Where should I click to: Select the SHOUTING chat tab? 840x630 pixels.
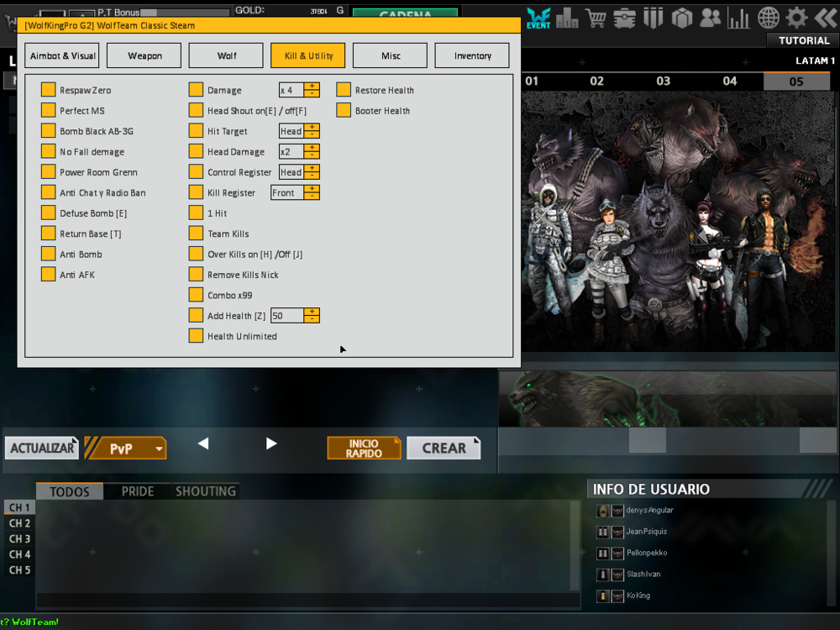205,491
